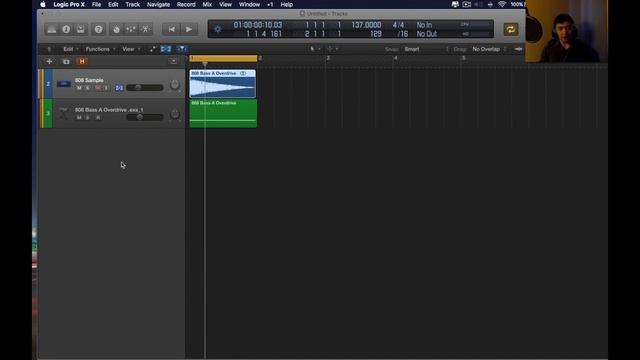This screenshot has height=360, width=640.
Task: Toggle the yellow Cycle button
Action: point(511,29)
